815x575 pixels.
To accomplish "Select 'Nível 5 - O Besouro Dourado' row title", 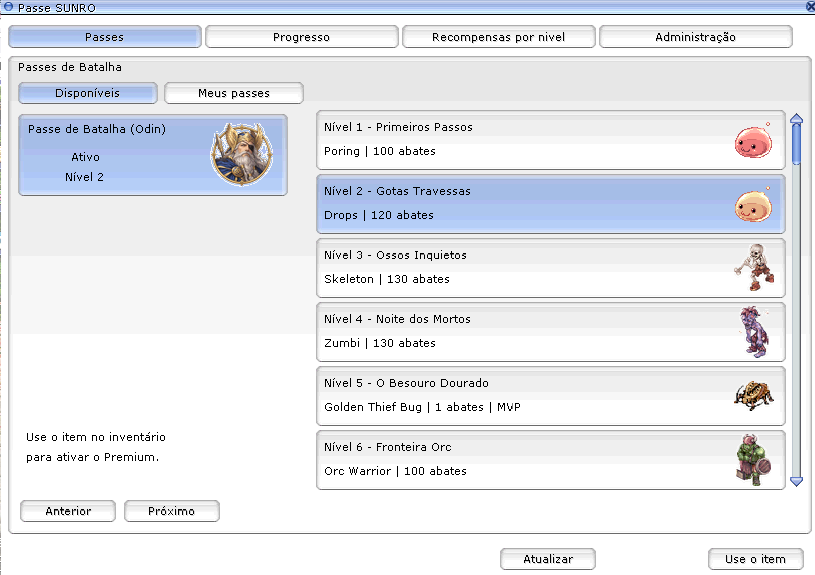I will (x=406, y=383).
